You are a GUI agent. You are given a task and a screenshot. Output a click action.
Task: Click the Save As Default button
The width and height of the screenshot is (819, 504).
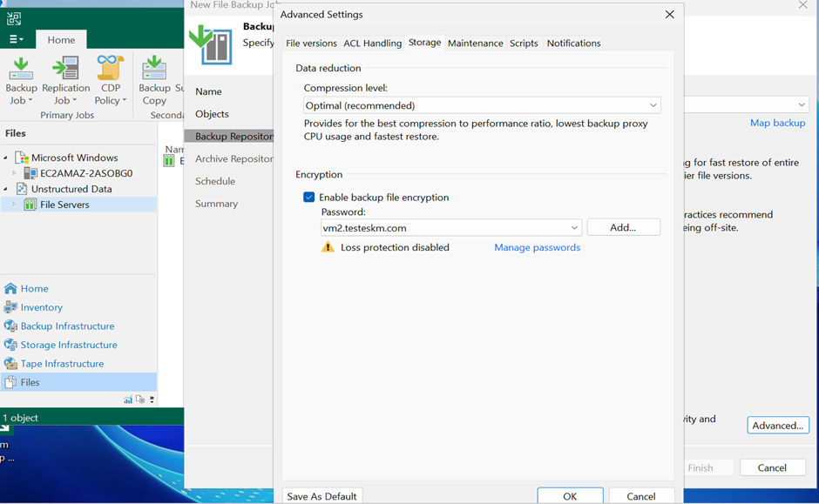pyautogui.click(x=322, y=496)
